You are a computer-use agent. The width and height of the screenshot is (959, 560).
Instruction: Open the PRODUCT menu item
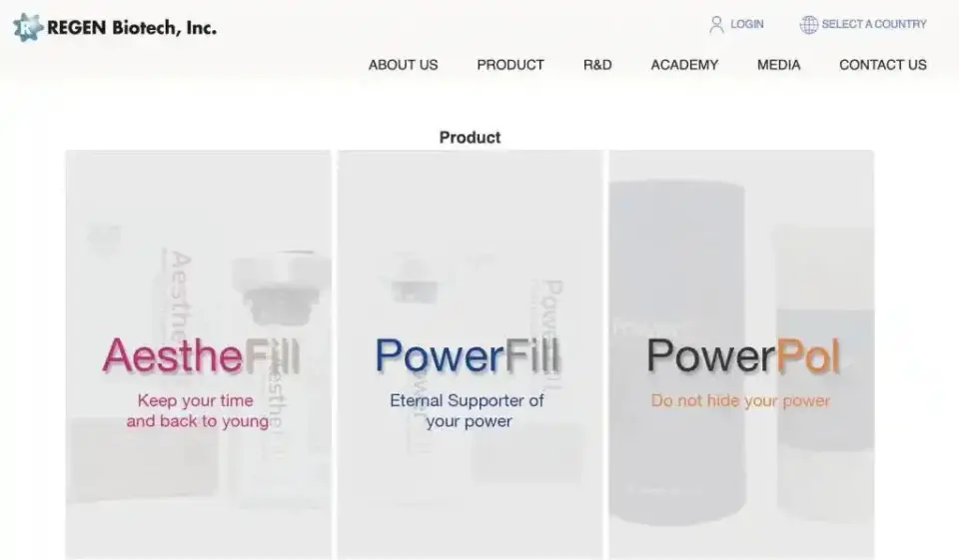[510, 65]
